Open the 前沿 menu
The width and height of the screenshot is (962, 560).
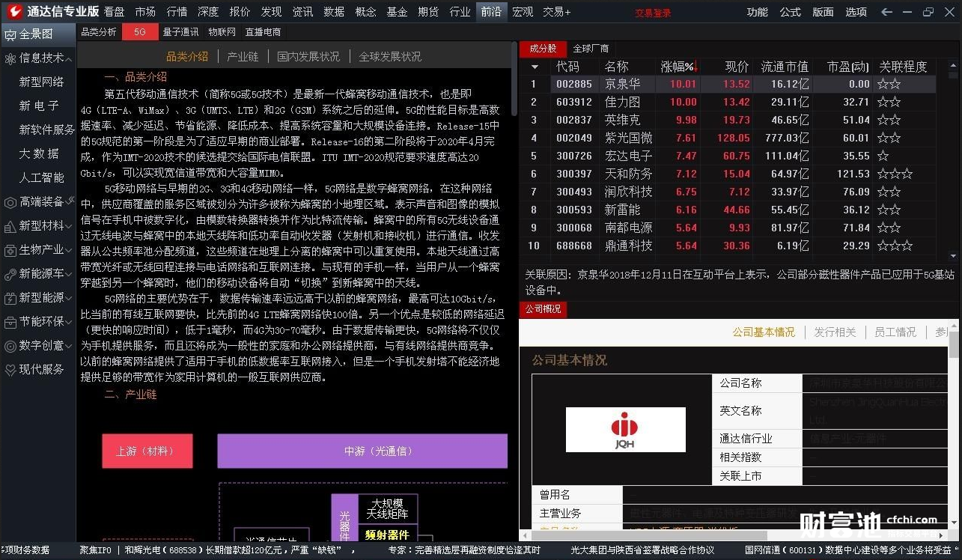coord(491,12)
